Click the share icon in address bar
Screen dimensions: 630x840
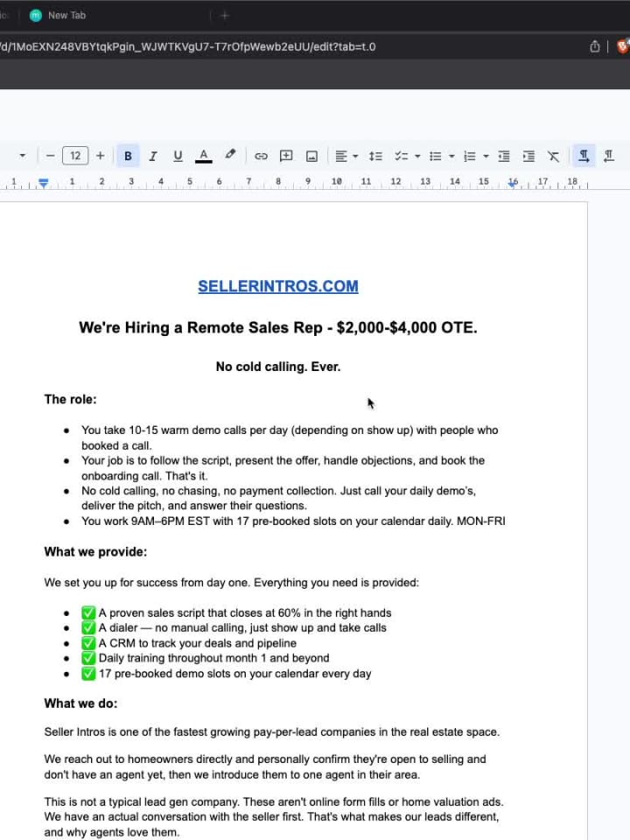(x=595, y=46)
